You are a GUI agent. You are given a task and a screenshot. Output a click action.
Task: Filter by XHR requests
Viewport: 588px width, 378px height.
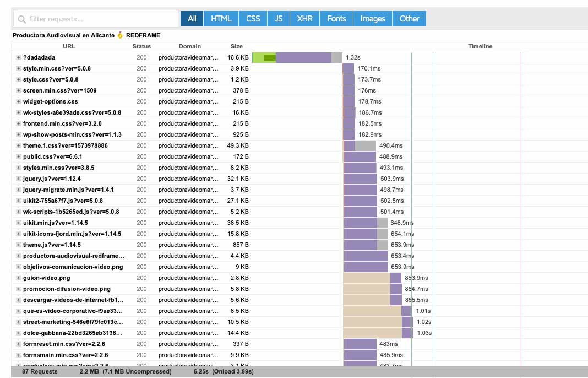coord(304,19)
